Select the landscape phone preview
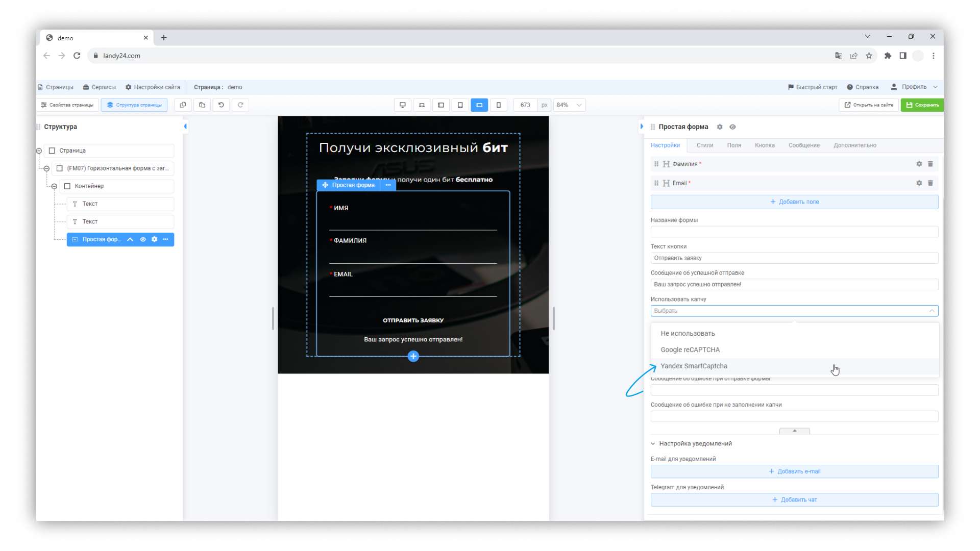This screenshot has height=551, width=980. (479, 105)
